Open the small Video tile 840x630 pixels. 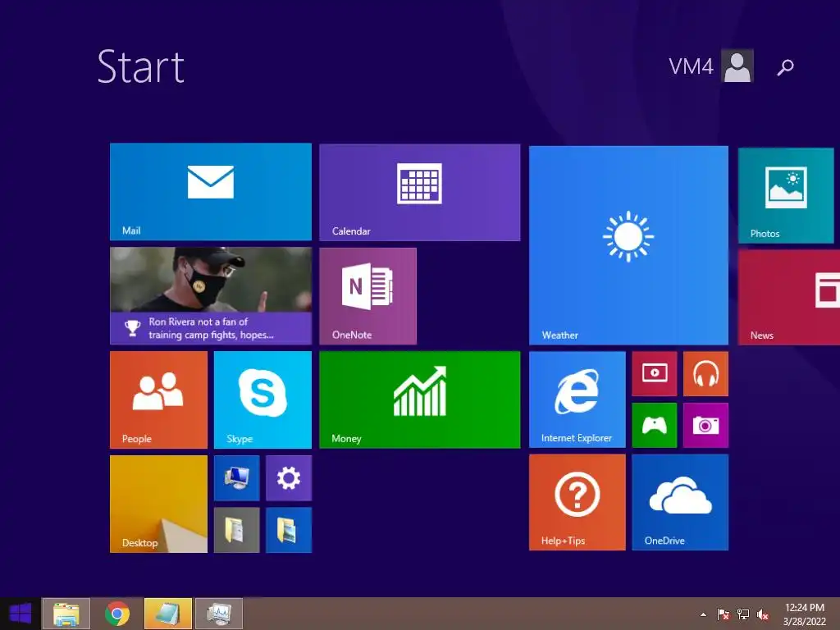(654, 373)
